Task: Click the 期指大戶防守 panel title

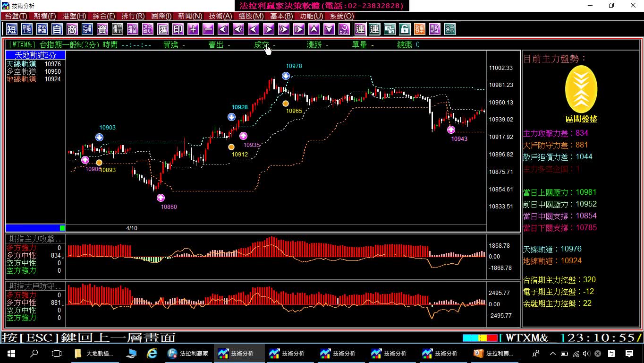Action: click(35, 286)
